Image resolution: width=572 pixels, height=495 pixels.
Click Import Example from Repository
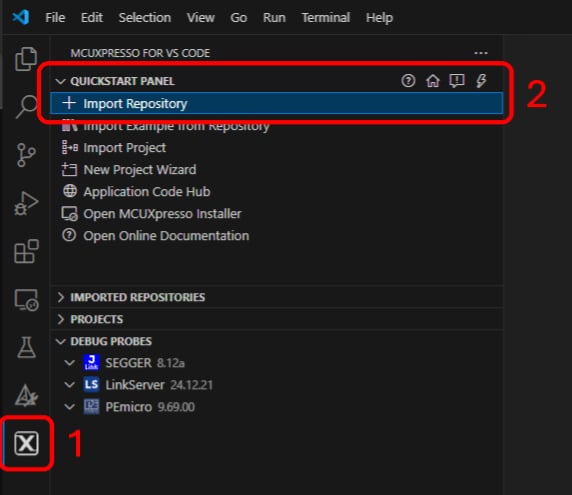tap(277, 125)
